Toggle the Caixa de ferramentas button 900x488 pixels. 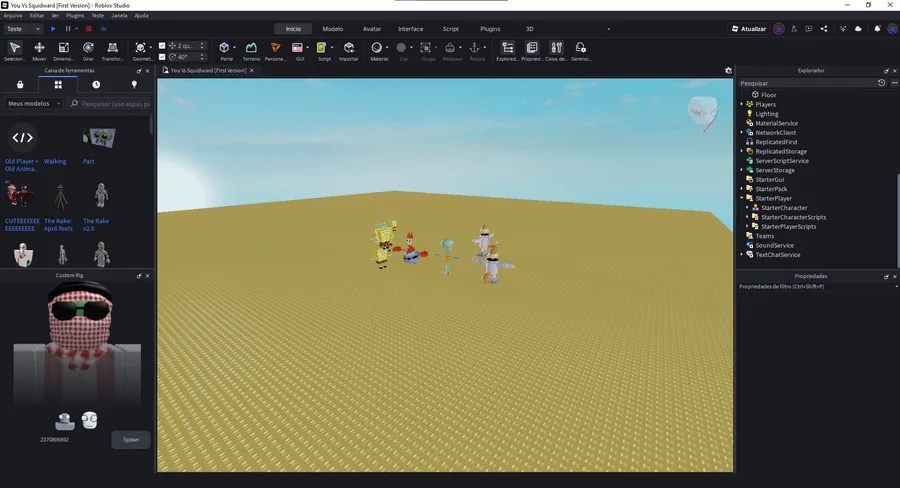pos(556,51)
